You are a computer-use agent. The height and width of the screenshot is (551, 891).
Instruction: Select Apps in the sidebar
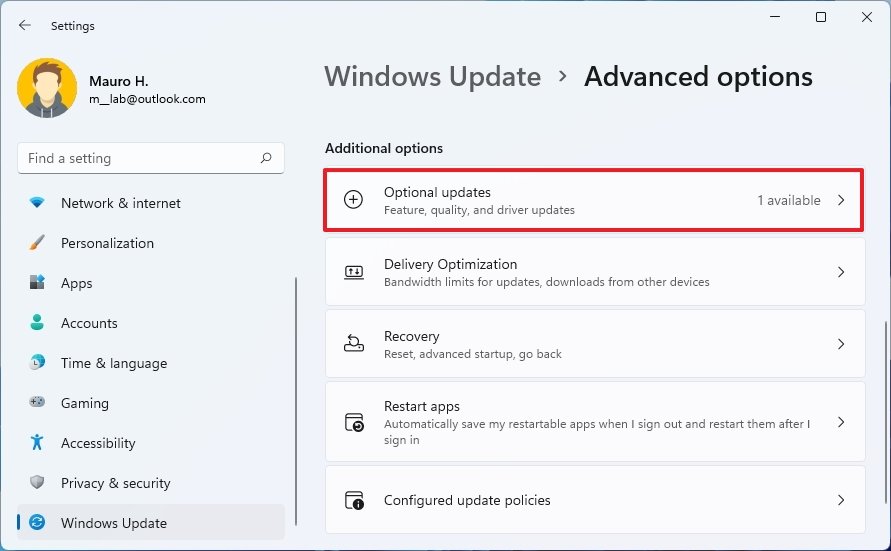pyautogui.click(x=151, y=283)
